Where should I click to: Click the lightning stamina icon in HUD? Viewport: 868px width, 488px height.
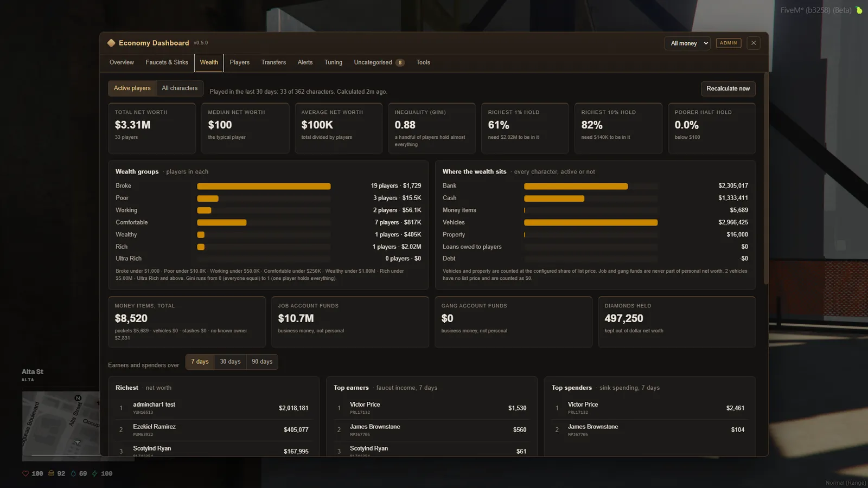[x=94, y=473]
